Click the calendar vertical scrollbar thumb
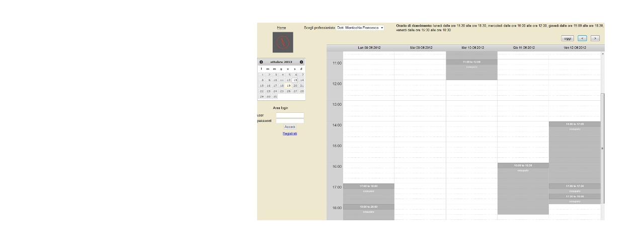This screenshot has width=644, height=252. tap(603, 148)
